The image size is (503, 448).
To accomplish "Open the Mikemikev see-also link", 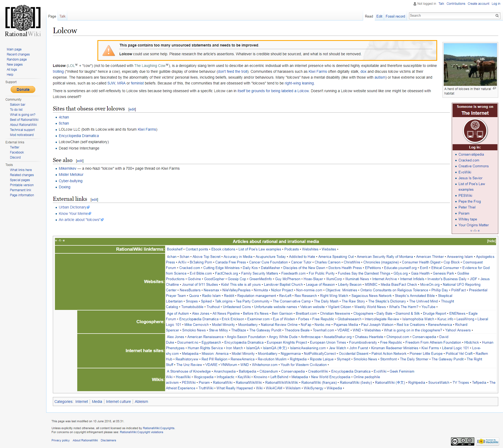I will [67, 168].
